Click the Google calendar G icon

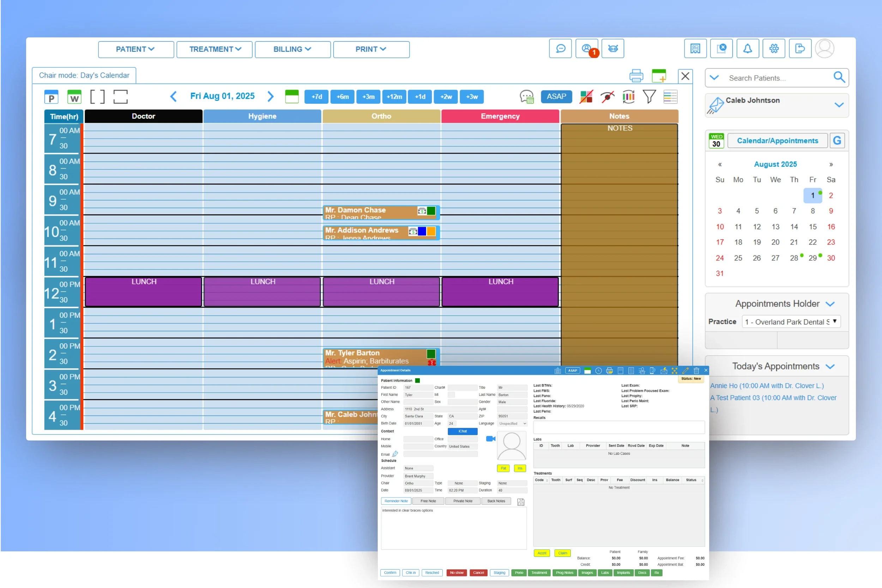pos(837,141)
